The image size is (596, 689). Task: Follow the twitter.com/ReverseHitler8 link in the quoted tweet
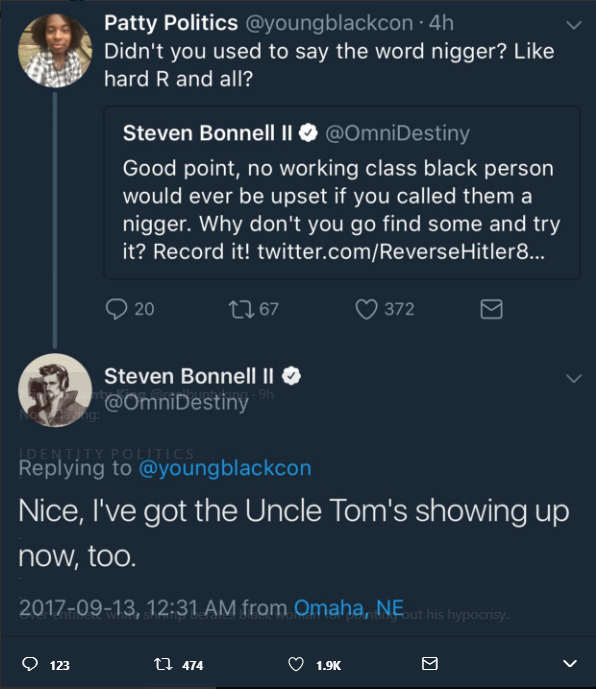point(401,251)
